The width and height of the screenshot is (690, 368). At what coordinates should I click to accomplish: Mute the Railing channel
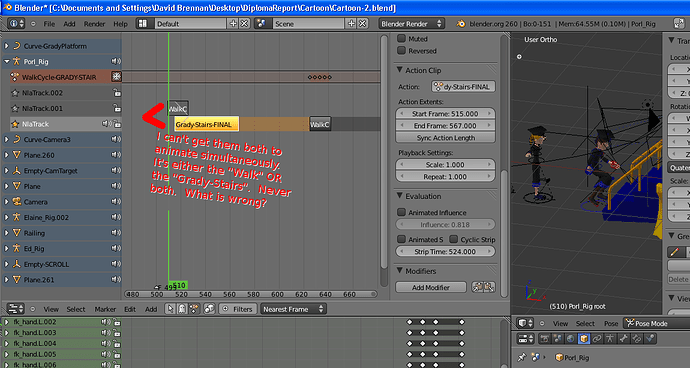pos(116,233)
